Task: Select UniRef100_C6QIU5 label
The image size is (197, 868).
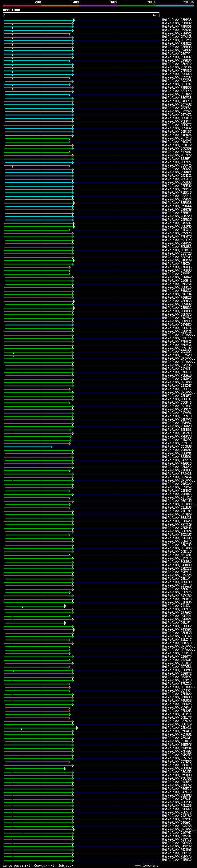Action: (177, 501)
